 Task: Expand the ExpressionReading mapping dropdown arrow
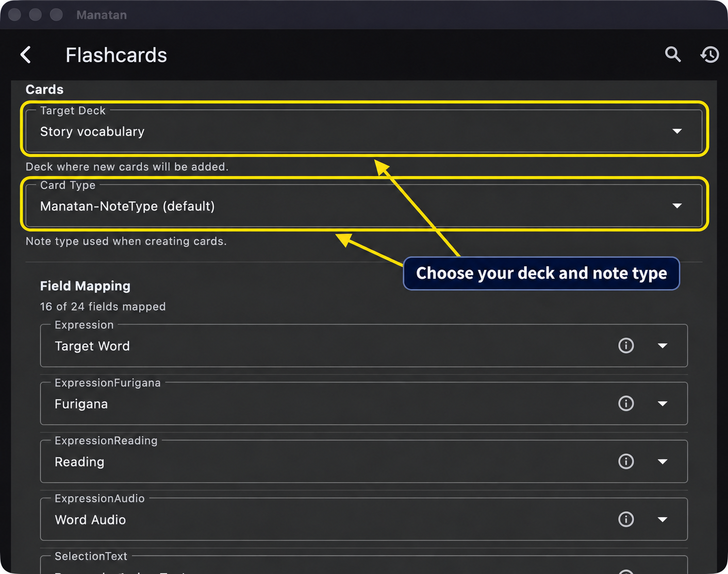pyautogui.click(x=663, y=462)
